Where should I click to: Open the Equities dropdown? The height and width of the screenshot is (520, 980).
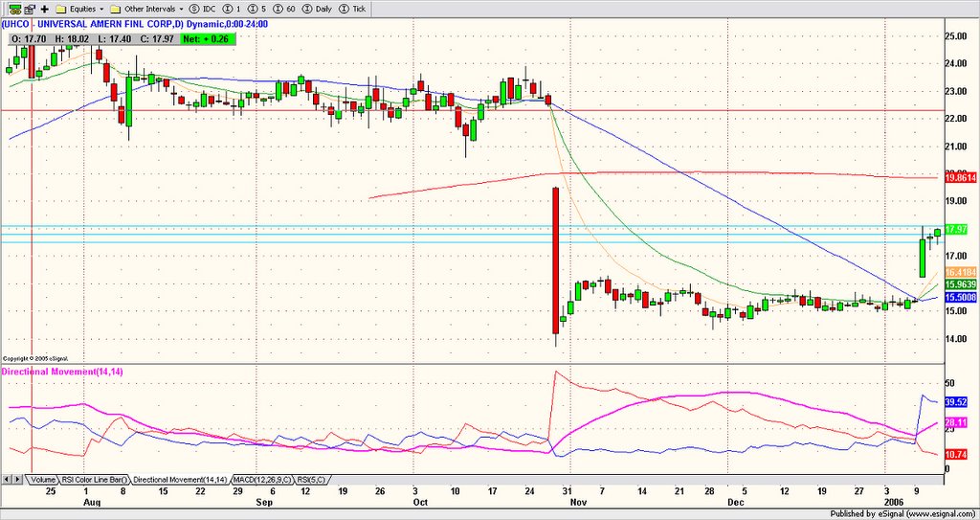point(80,10)
